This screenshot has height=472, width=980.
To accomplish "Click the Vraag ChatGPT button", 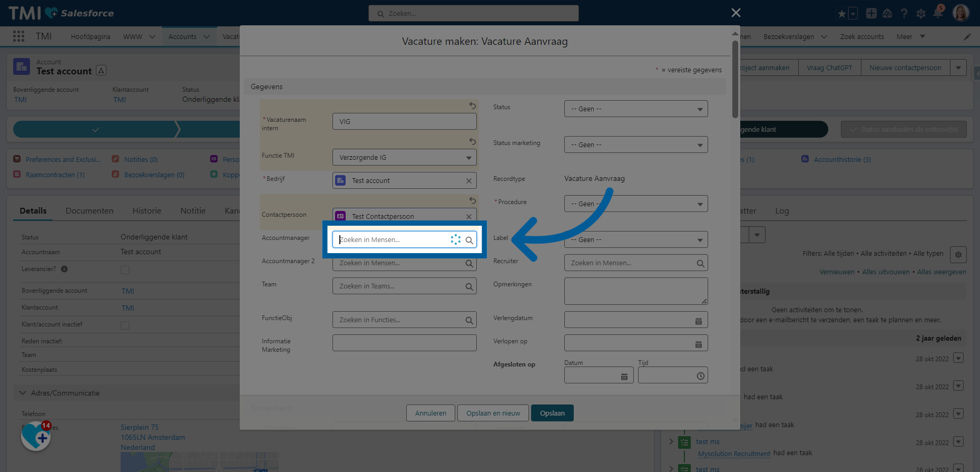I will tap(829, 68).
